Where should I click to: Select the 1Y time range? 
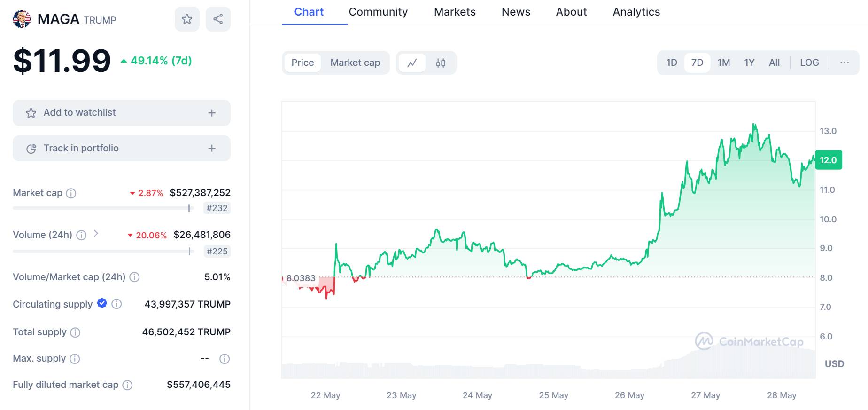pyautogui.click(x=749, y=63)
